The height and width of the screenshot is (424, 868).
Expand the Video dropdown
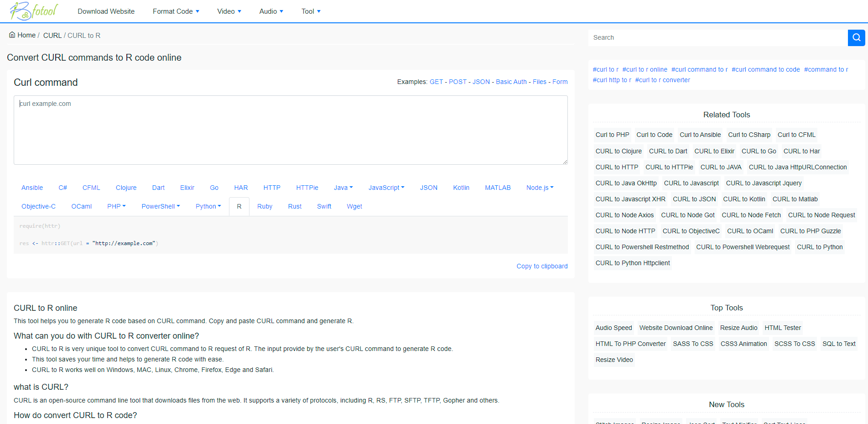pyautogui.click(x=229, y=11)
